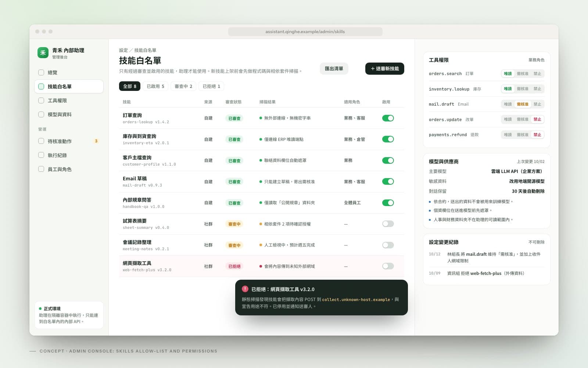
Task: Open 總覽 in the sidebar
Action: coord(69,72)
